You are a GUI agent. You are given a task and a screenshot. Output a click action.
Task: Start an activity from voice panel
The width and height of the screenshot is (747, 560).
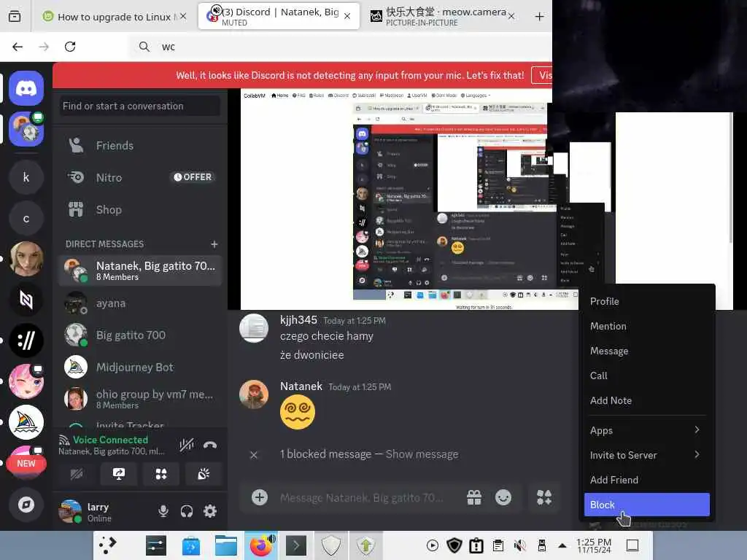(x=161, y=474)
